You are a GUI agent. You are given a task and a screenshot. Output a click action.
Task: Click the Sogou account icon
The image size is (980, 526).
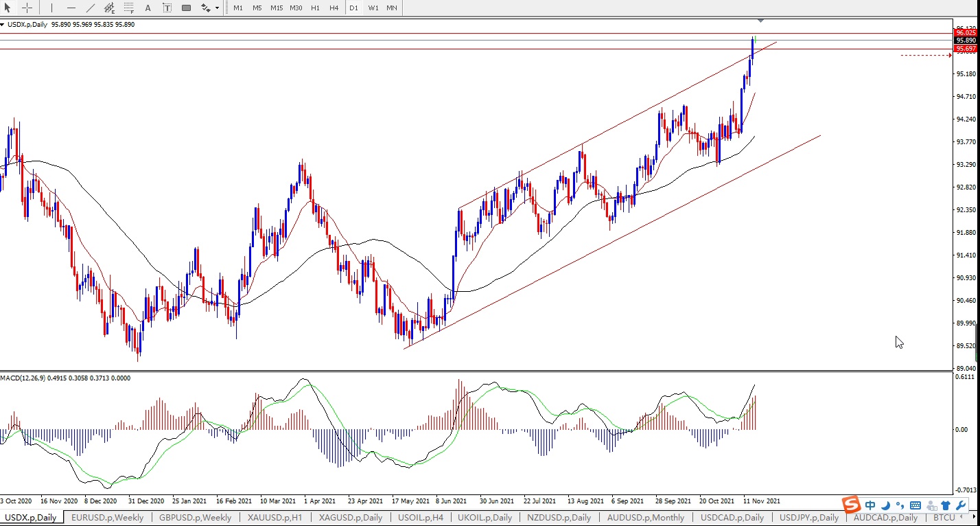click(930, 505)
